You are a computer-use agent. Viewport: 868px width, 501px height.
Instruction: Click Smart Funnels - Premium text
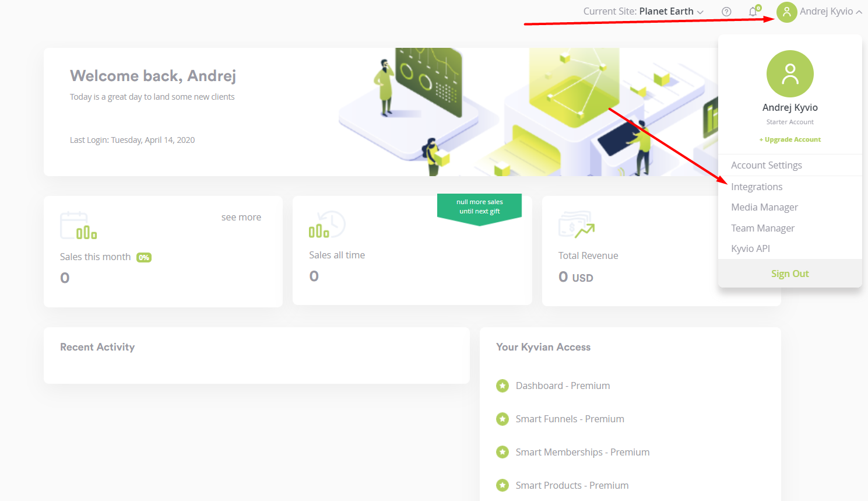point(570,419)
